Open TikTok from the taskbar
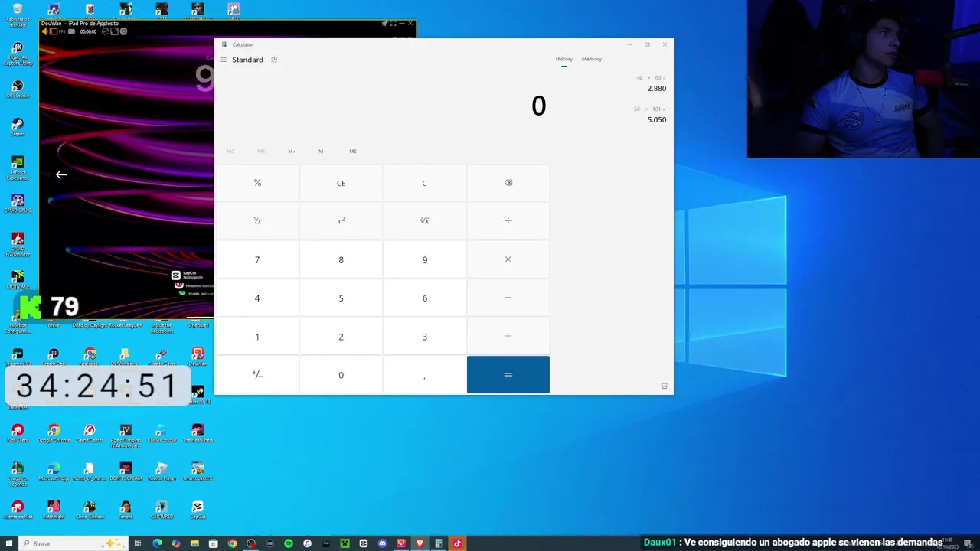This screenshot has width=980, height=551. point(457,543)
